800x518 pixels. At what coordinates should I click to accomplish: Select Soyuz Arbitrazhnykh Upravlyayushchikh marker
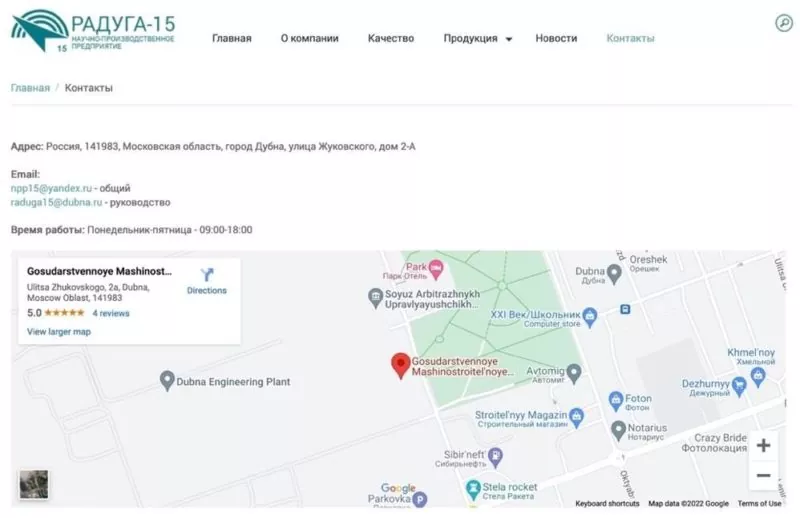point(376,299)
